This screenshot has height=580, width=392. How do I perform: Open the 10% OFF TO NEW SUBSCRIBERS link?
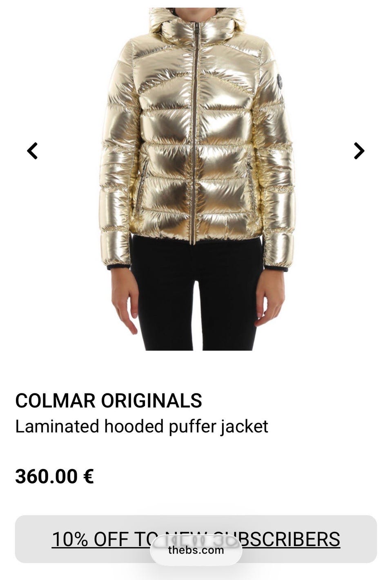pyautogui.click(x=196, y=539)
